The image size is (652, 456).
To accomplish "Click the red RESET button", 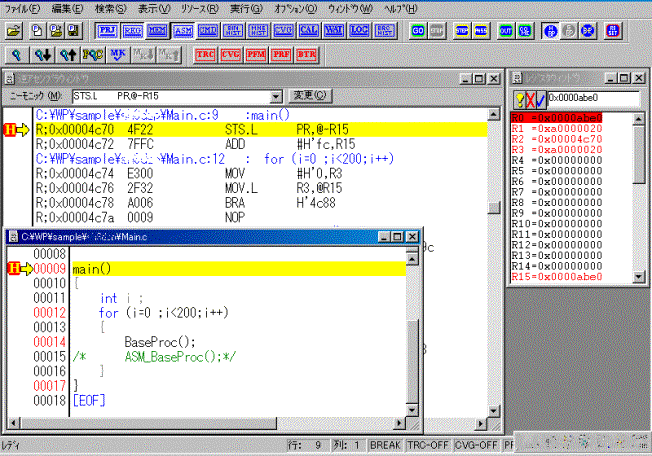I will coord(613,31).
